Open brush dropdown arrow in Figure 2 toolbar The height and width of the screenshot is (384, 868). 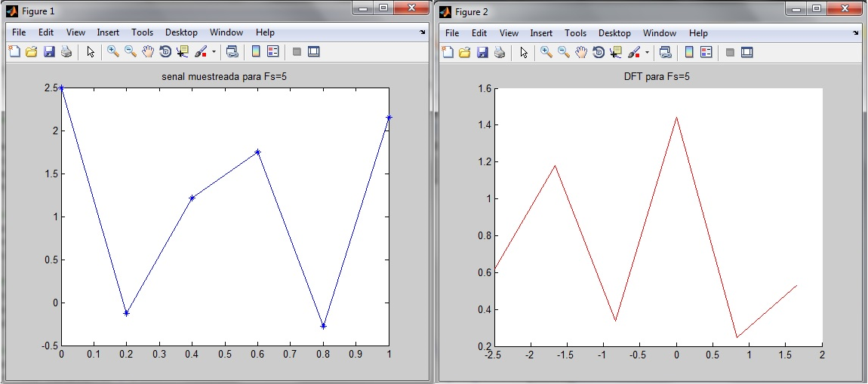pos(647,53)
